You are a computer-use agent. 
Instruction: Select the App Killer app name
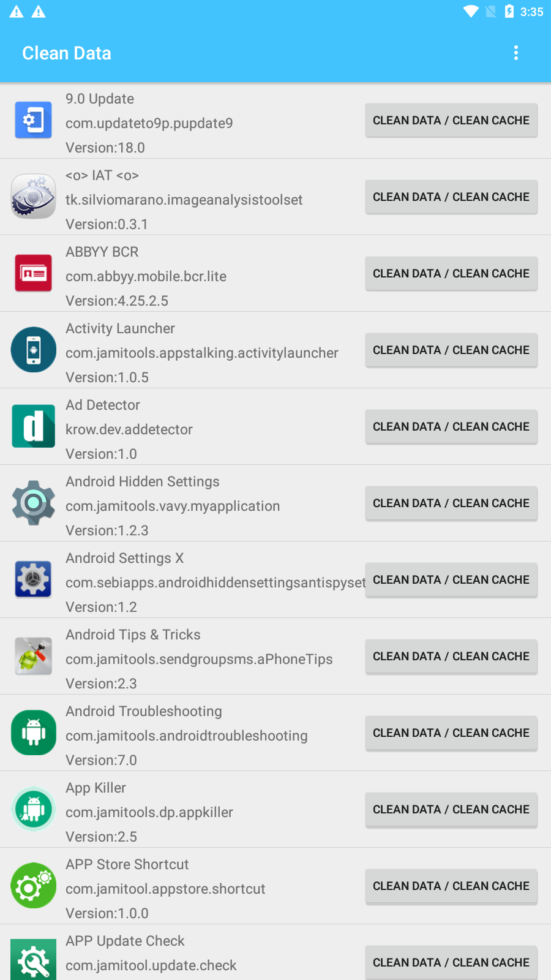(x=96, y=788)
